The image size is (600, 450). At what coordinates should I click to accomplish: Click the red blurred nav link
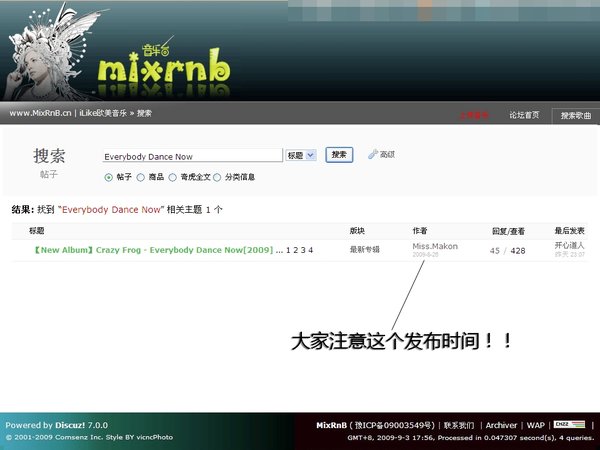pos(474,115)
